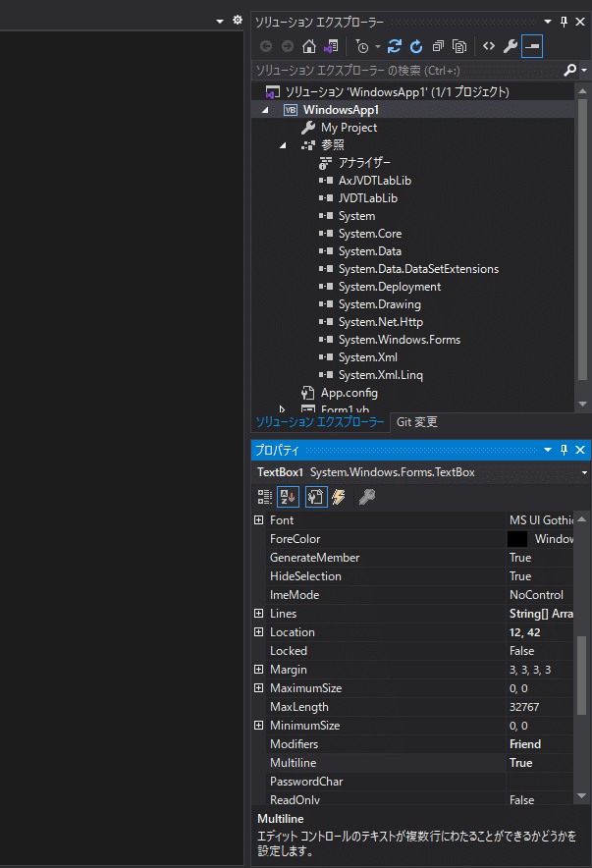Image resolution: width=592 pixels, height=868 pixels.
Task: Click the Property Pages wrench icon
Action: (367, 497)
